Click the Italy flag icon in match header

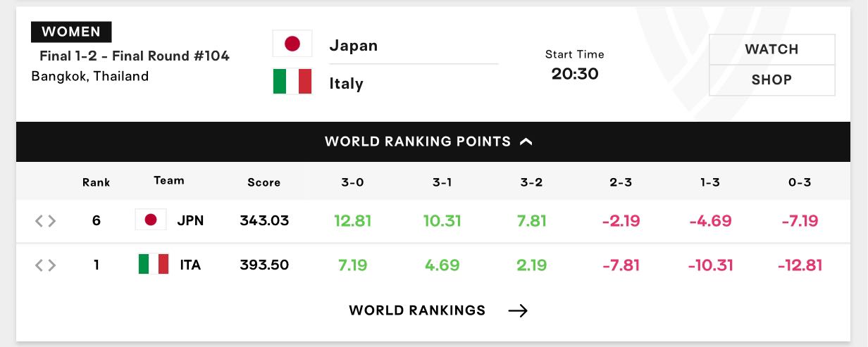pyautogui.click(x=292, y=82)
